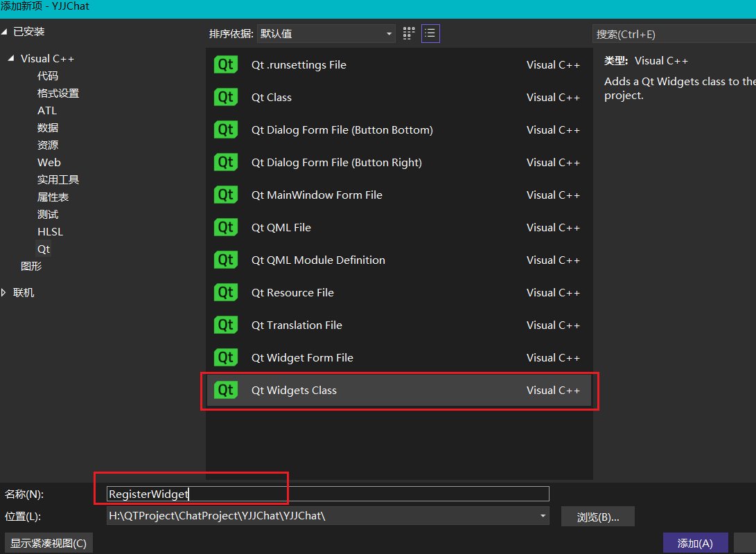Click the name field containing RegisterWidget

click(x=328, y=494)
